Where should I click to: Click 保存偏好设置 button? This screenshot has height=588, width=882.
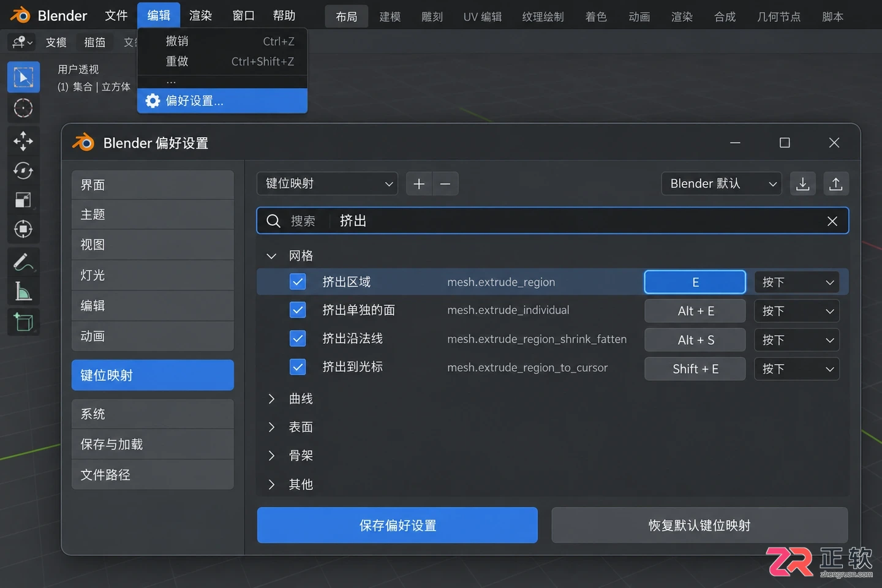click(x=398, y=525)
